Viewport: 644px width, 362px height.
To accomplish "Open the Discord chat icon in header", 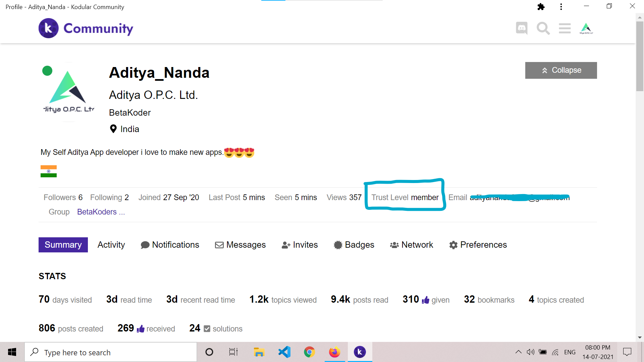I will coord(522,28).
